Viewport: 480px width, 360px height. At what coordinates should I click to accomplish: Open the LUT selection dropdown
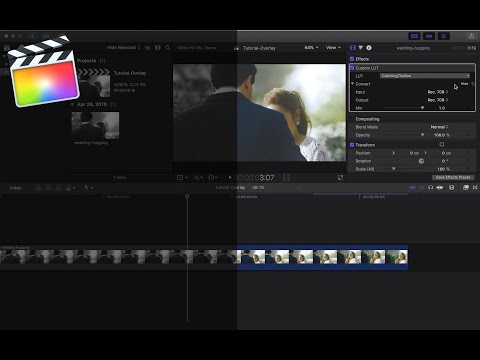[x=425, y=76]
